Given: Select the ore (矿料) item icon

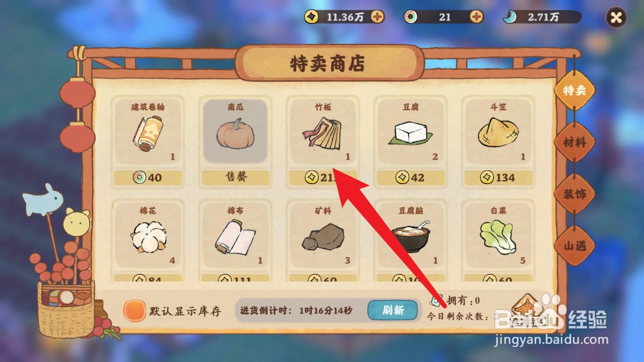Looking at the screenshot, I should tap(323, 237).
